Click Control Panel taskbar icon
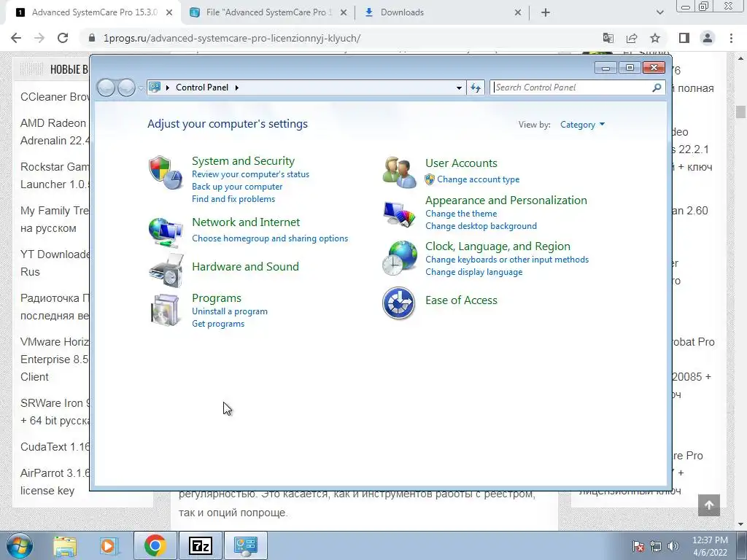The image size is (747, 560). 246,545
